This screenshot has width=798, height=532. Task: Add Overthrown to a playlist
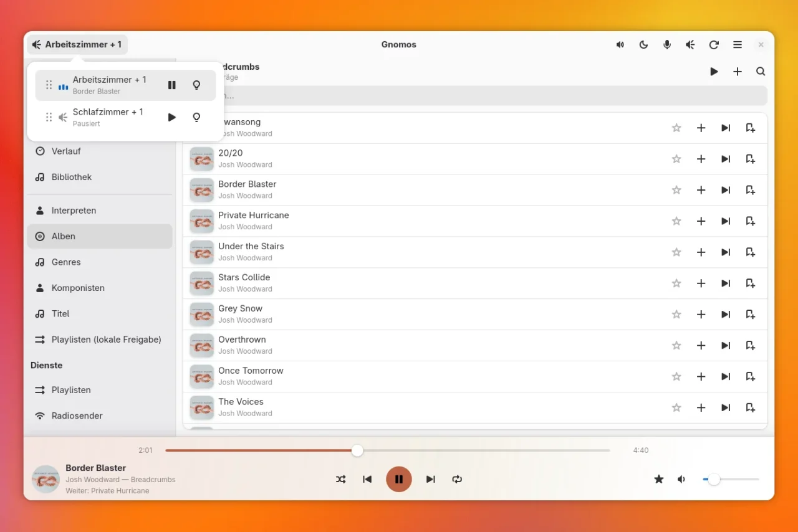click(x=751, y=346)
